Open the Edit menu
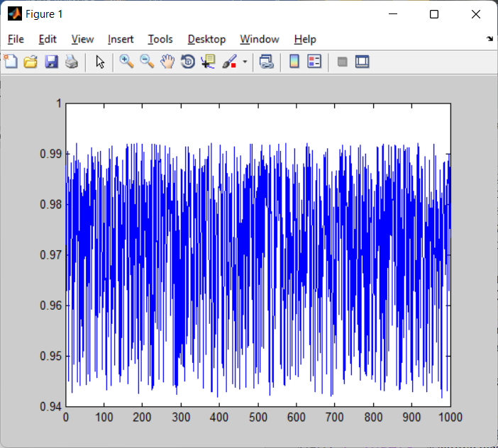Image resolution: width=498 pixels, height=448 pixels. click(48, 40)
